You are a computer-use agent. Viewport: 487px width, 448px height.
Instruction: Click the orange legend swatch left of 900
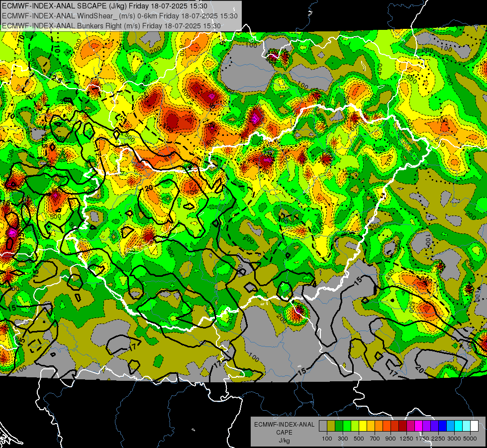pyautogui.click(x=387, y=426)
